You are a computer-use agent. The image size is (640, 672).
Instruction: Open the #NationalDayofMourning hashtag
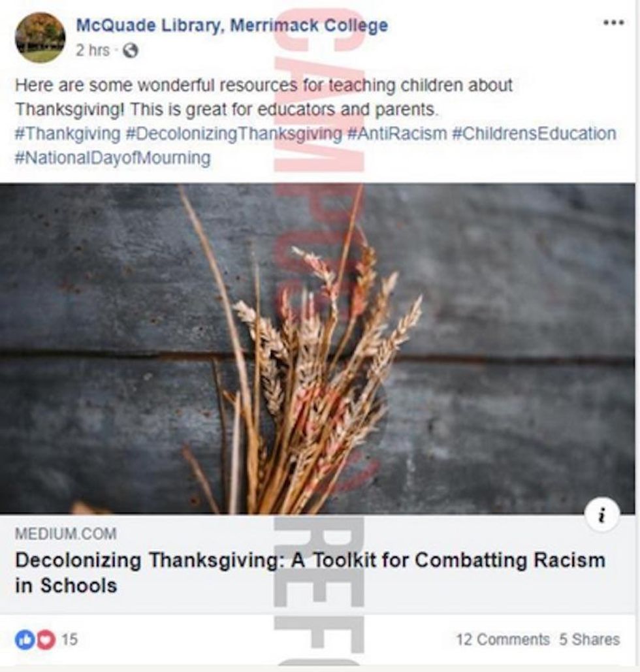113,158
